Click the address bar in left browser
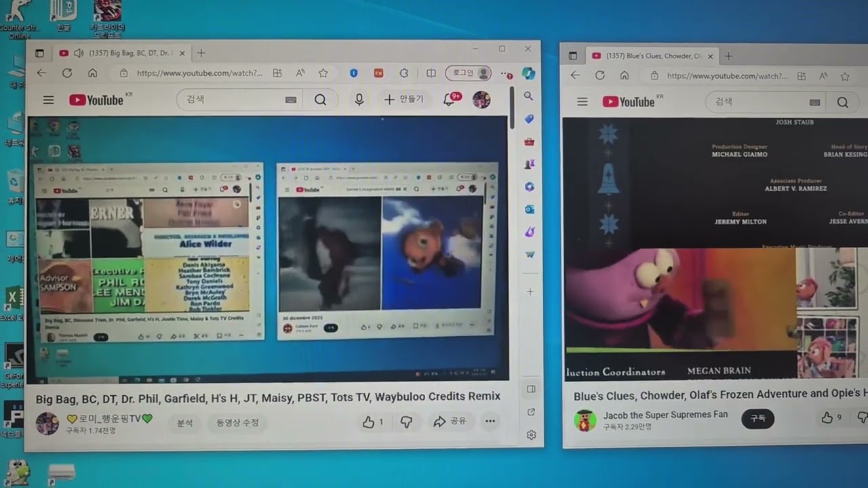The height and width of the screenshot is (488, 868). pos(199,73)
